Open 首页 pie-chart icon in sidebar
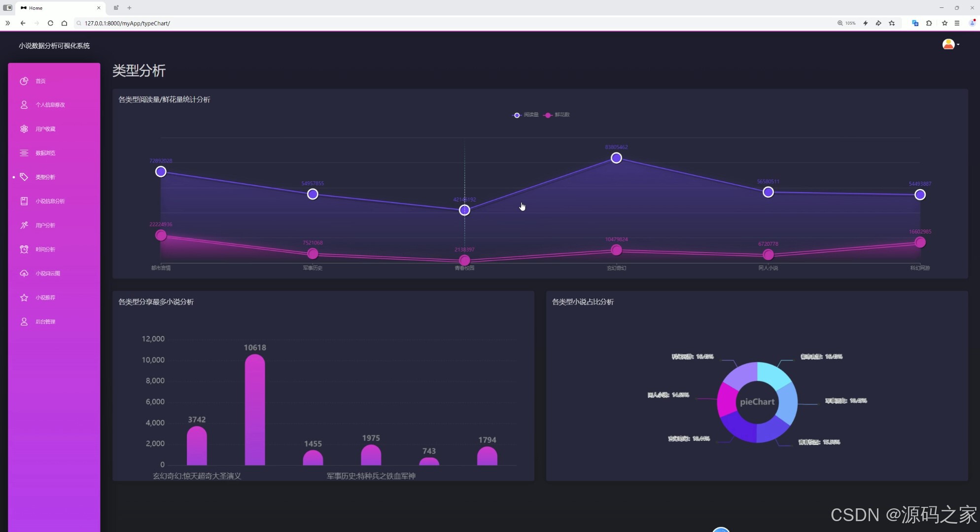Image resolution: width=980 pixels, height=532 pixels. 24,81
